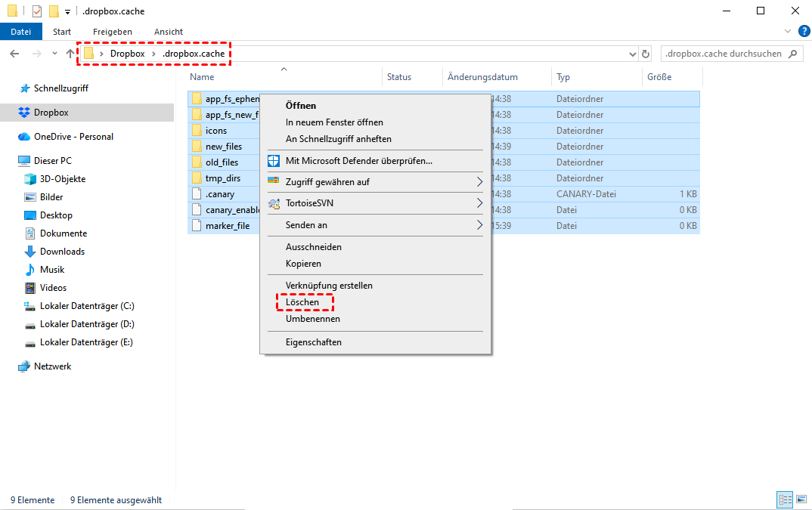Viewport: 812px width, 510px height.
Task: Sort by the Änderungsdatum column header
Action: (x=482, y=77)
